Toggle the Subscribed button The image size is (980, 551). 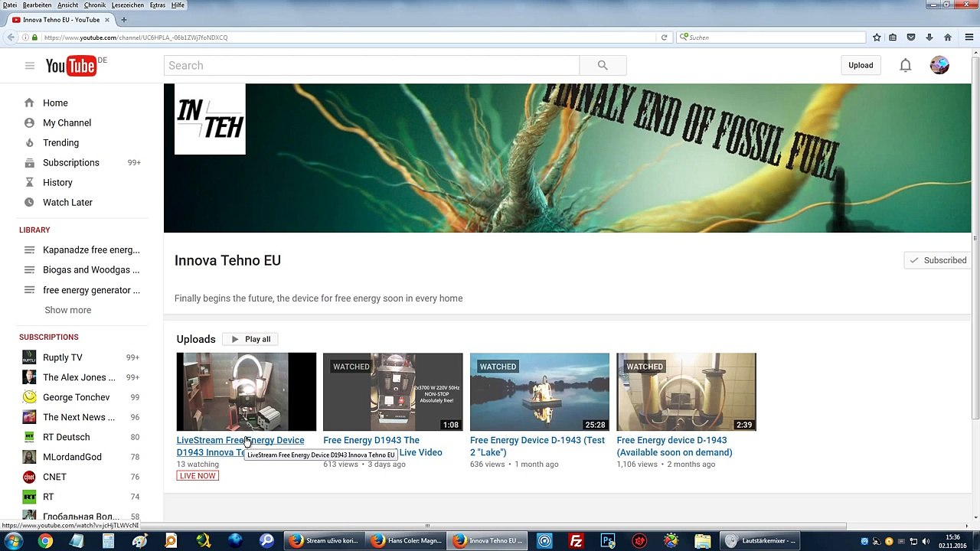click(x=937, y=260)
